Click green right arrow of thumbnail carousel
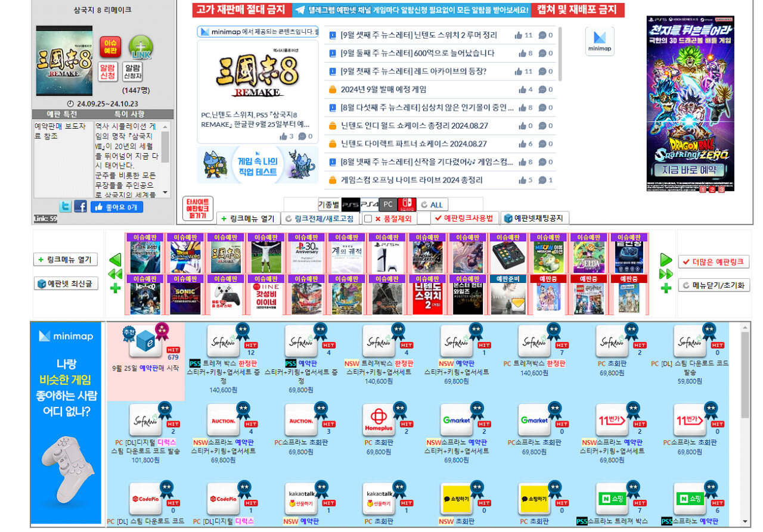 (666, 260)
